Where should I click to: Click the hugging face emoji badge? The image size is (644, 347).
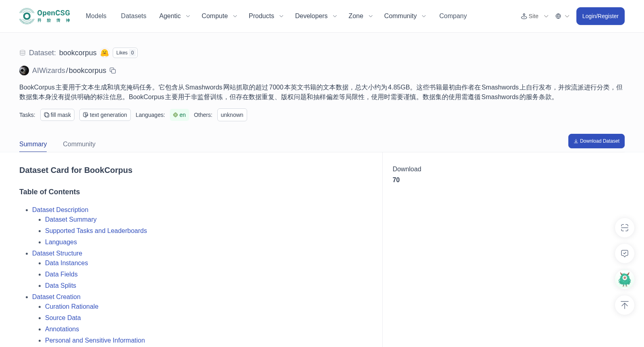tap(105, 53)
